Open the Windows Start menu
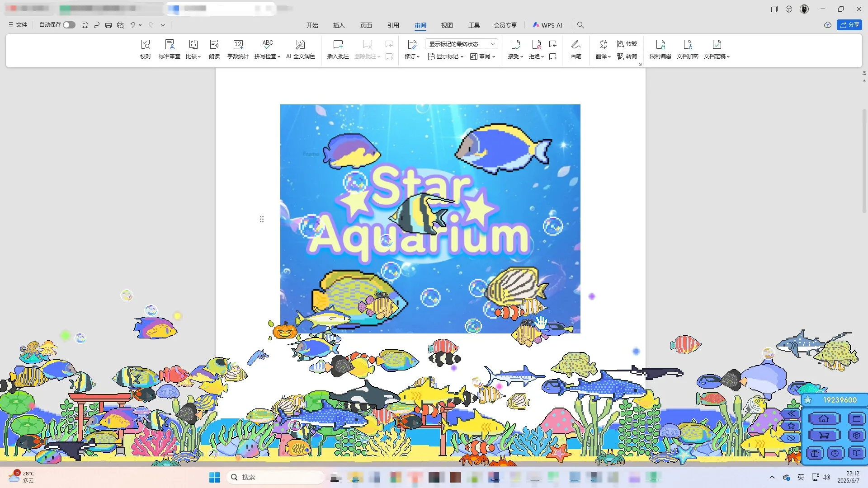 (x=213, y=477)
